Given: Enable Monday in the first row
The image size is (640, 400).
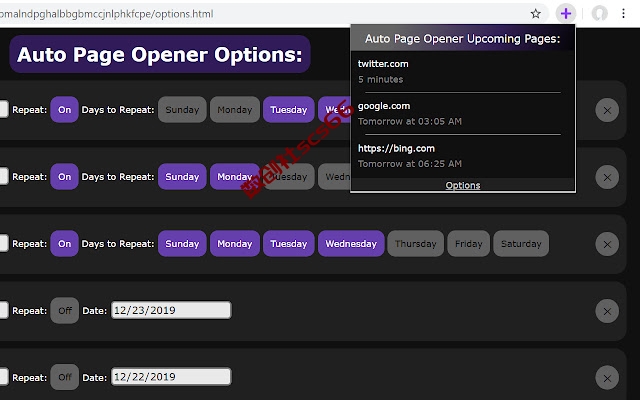Looking at the screenshot, I should (235, 110).
